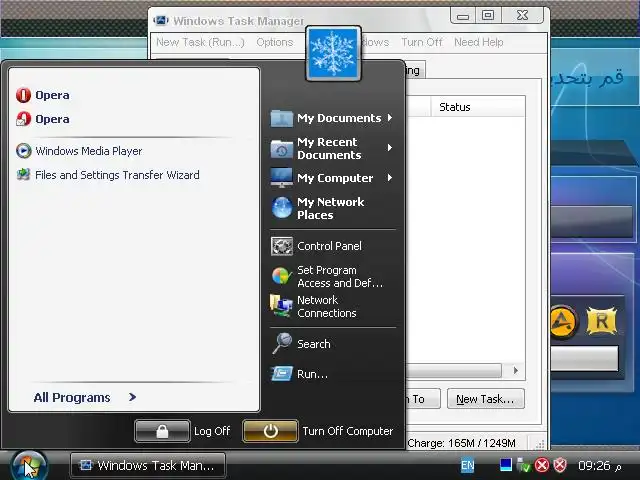This screenshot has width=640, height=480.
Task: Minimize the Task Manager window
Action: [463, 16]
